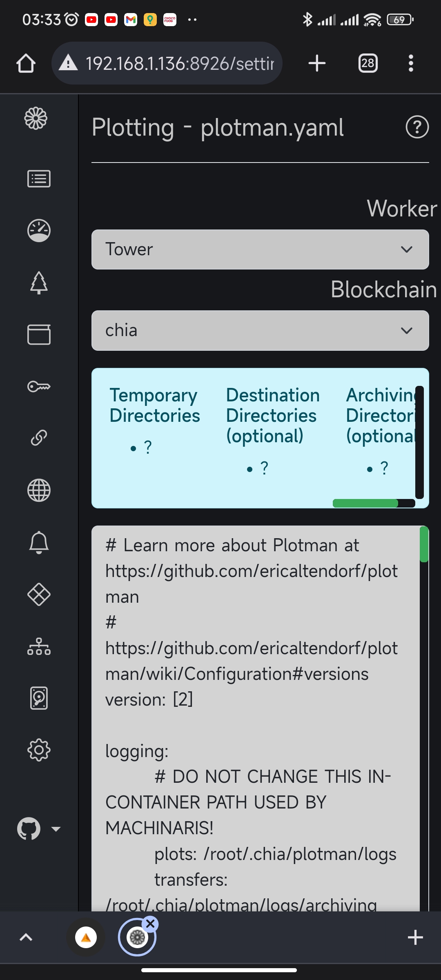Open the browser tab switcher showing 28
The height and width of the screenshot is (980, 441).
(368, 63)
